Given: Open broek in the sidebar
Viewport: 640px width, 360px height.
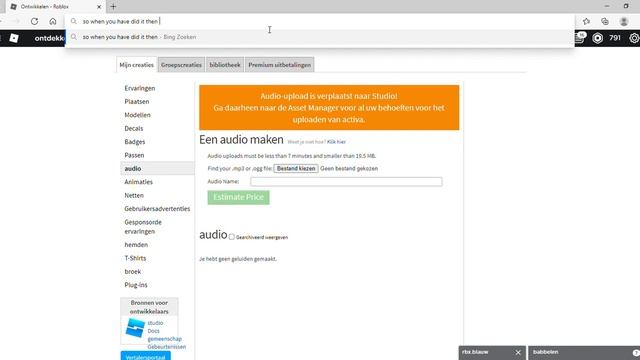Looking at the screenshot, I should point(133,271).
